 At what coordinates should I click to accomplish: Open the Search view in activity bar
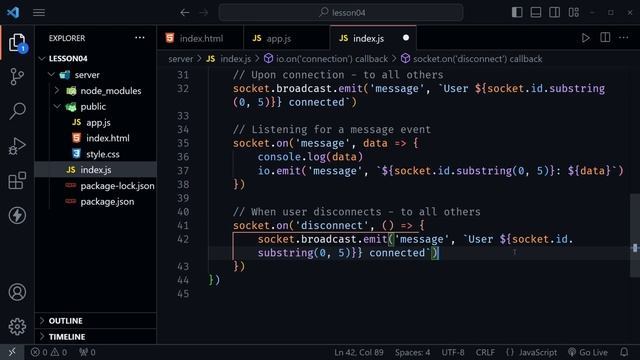coord(17,111)
